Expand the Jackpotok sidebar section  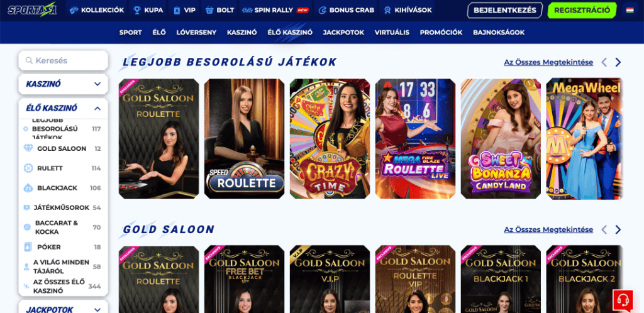click(x=64, y=309)
